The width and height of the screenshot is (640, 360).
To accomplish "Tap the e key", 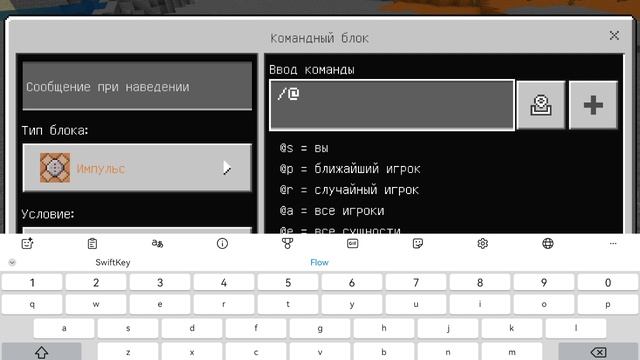I will (160, 304).
